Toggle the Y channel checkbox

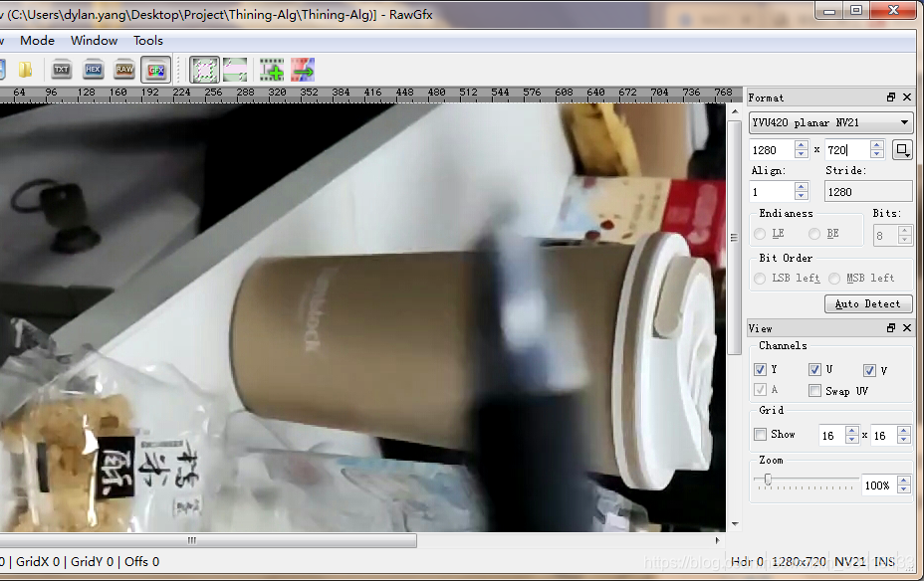(x=760, y=369)
